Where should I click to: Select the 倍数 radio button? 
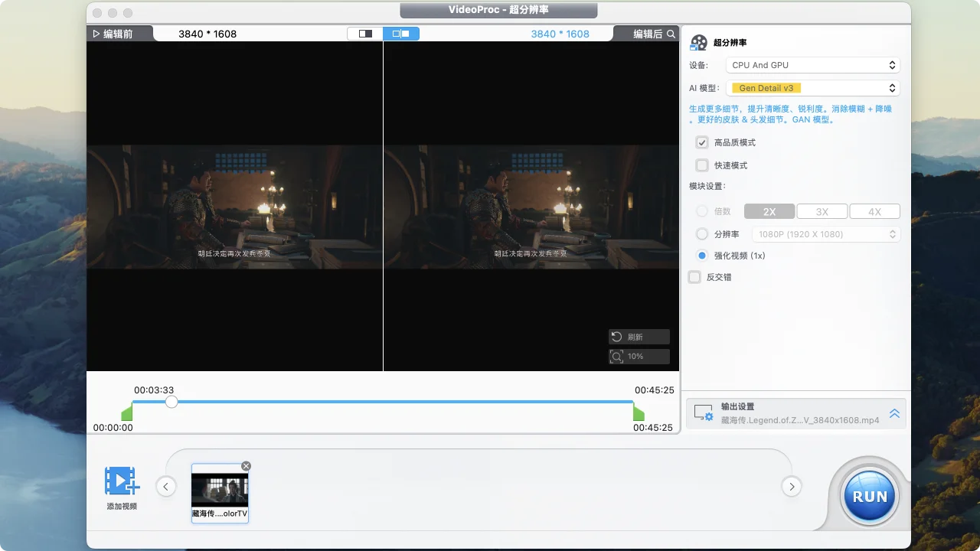(701, 211)
